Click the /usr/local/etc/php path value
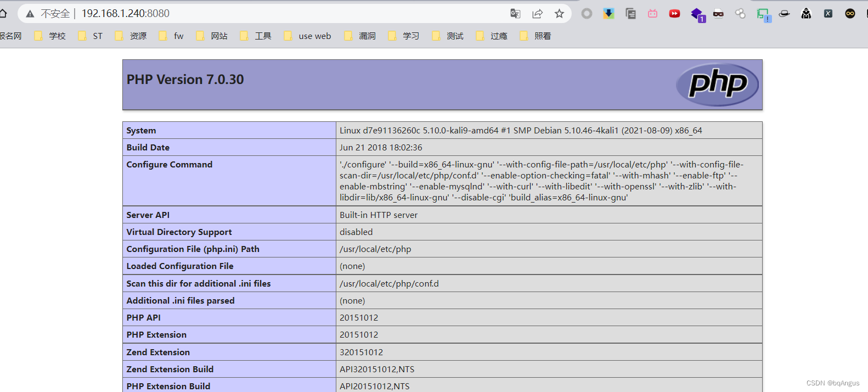This screenshot has width=868, height=392. pyautogui.click(x=375, y=249)
